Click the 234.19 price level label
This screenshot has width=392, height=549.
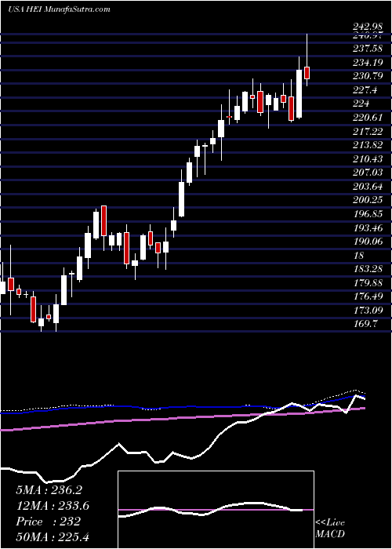tap(368, 63)
